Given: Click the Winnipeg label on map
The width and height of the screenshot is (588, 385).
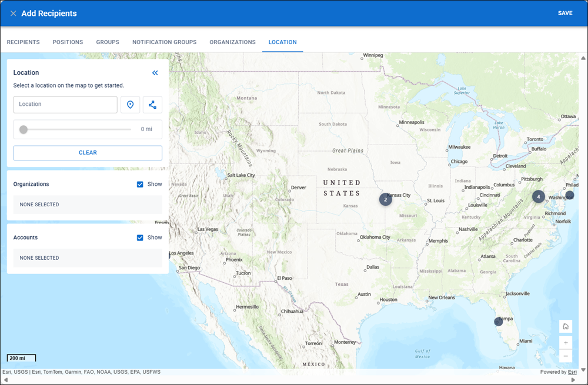Looking at the screenshot, I should point(373,55).
